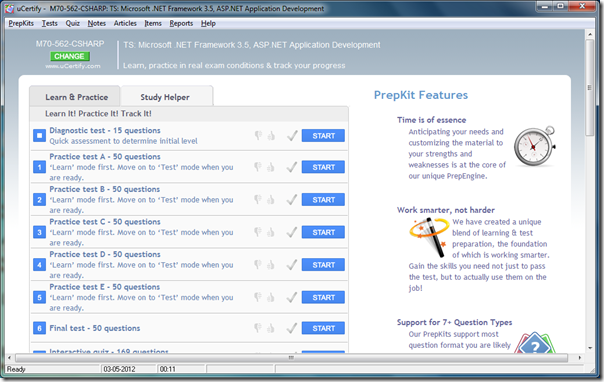Click checkmark icon for Diagnostic test
Image resolution: width=604 pixels, height=382 pixels.
click(x=292, y=136)
